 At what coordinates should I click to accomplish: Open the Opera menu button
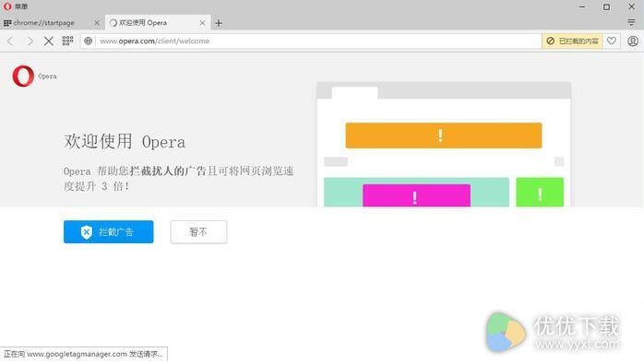pyautogui.click(x=16, y=6)
